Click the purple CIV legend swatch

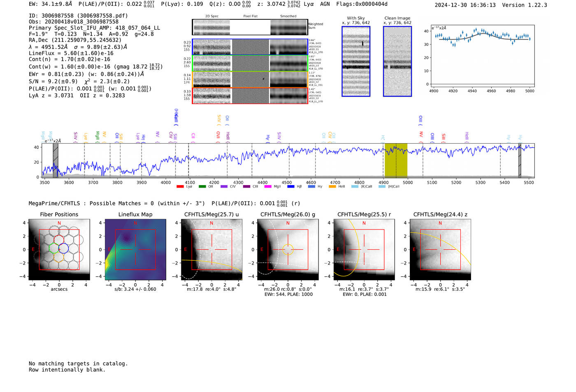224,187
